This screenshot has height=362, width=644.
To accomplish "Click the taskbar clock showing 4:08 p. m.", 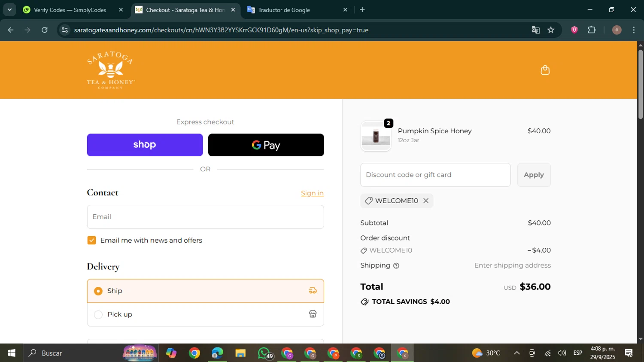I will coord(603,353).
